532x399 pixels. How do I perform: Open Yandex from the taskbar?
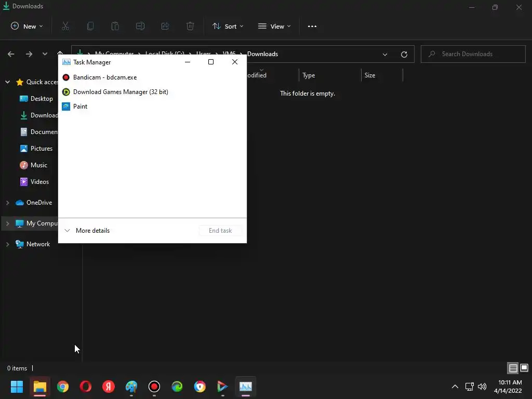click(109, 387)
